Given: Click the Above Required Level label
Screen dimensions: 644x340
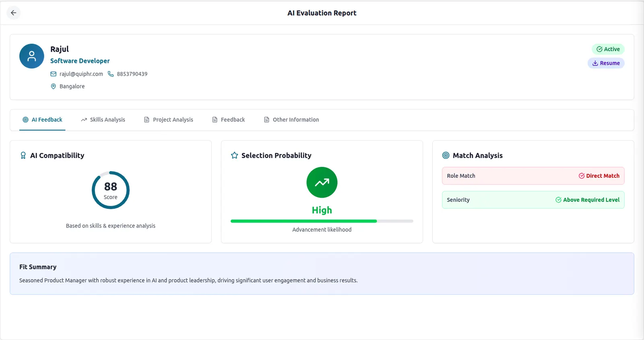Looking at the screenshot, I should [591, 200].
